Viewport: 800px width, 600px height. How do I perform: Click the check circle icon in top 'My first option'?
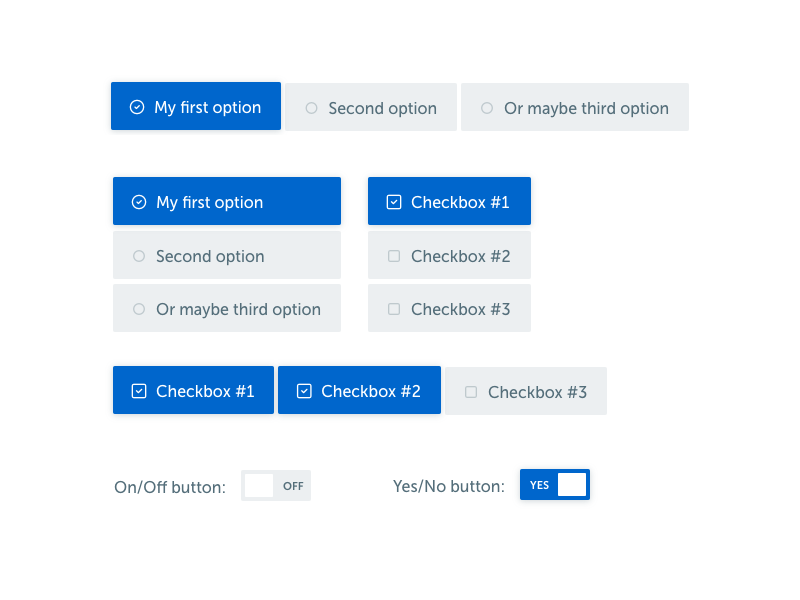click(x=137, y=106)
